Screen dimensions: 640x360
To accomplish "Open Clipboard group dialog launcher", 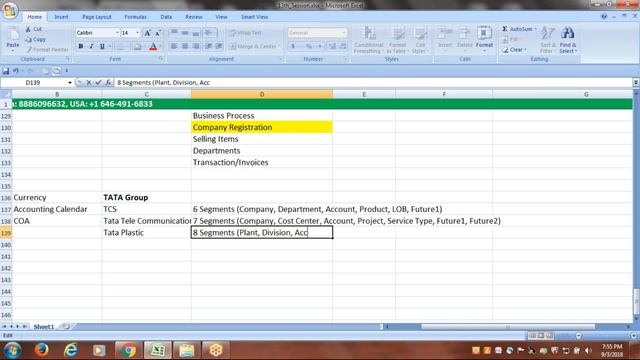I will [68, 59].
